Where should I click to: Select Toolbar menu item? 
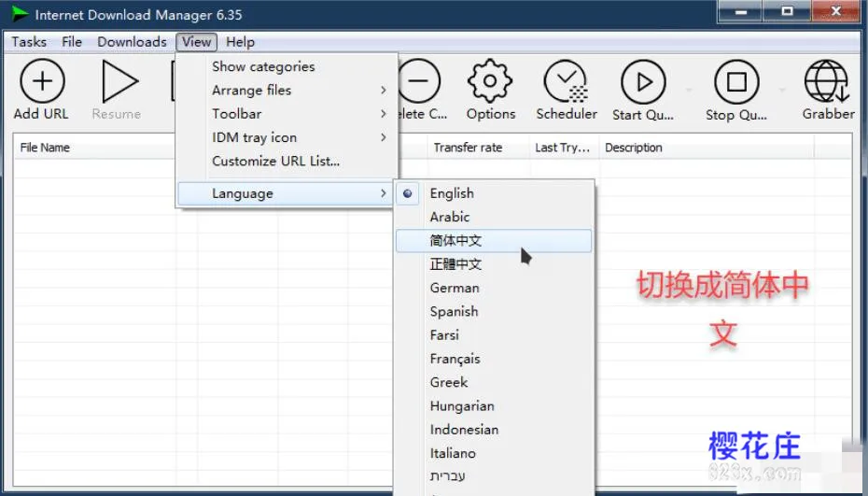click(287, 114)
